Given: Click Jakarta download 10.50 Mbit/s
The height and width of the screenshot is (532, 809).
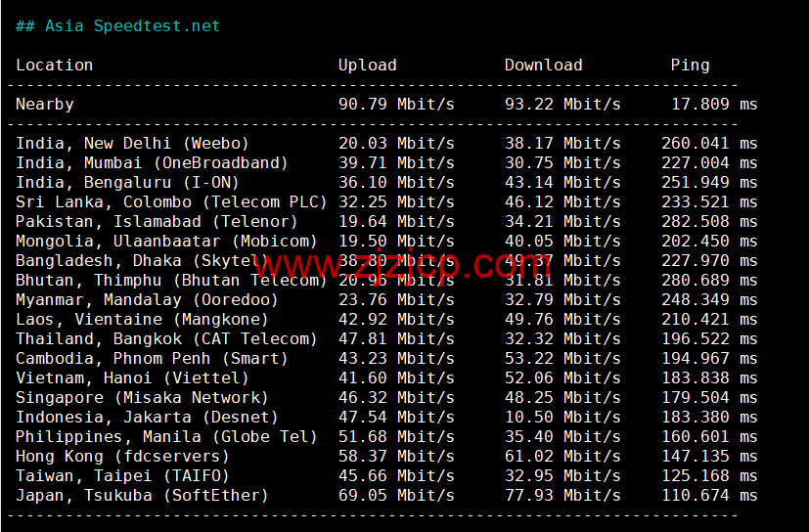Looking at the screenshot, I should pos(562,417).
